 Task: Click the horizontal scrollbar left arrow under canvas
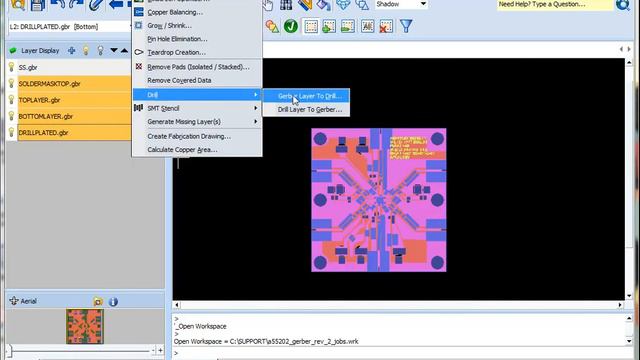click(x=177, y=305)
